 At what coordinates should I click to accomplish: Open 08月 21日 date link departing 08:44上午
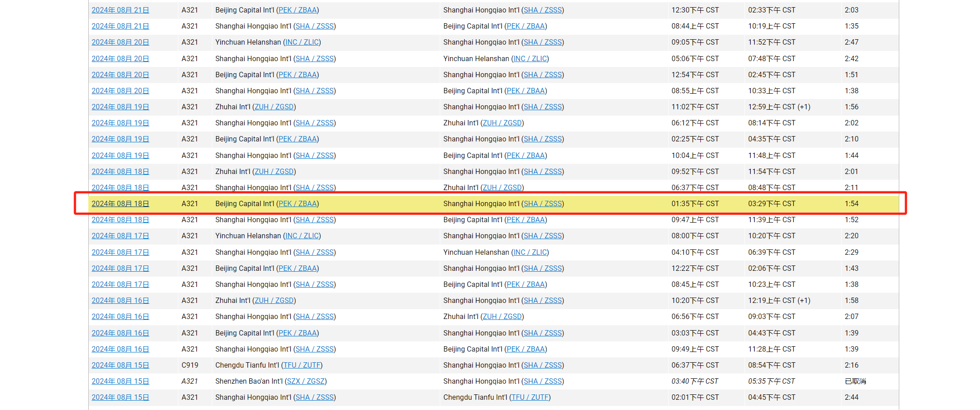[120, 26]
